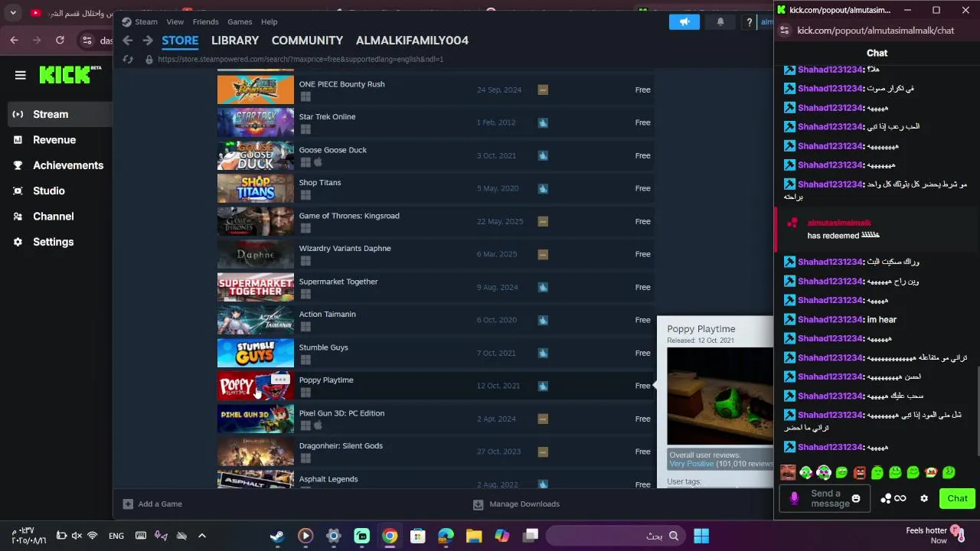Open the Friends menu in Steam
This screenshot has height=551, width=980.
[206, 21]
